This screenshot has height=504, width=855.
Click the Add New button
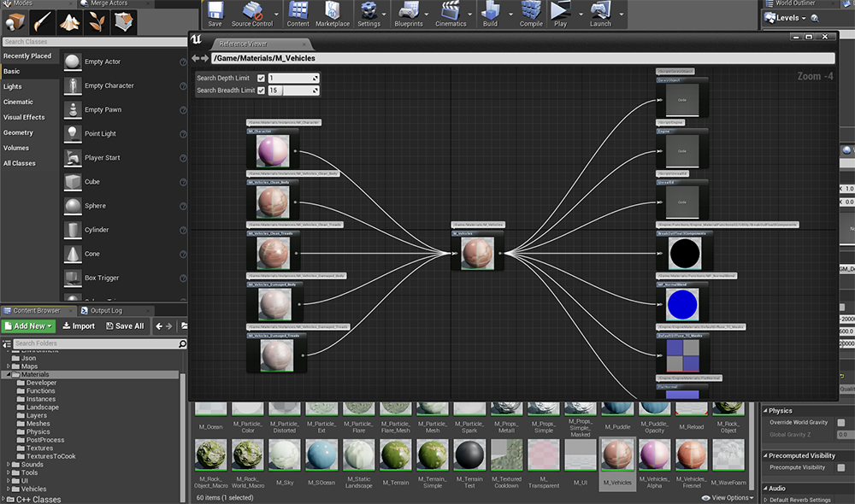(x=29, y=326)
